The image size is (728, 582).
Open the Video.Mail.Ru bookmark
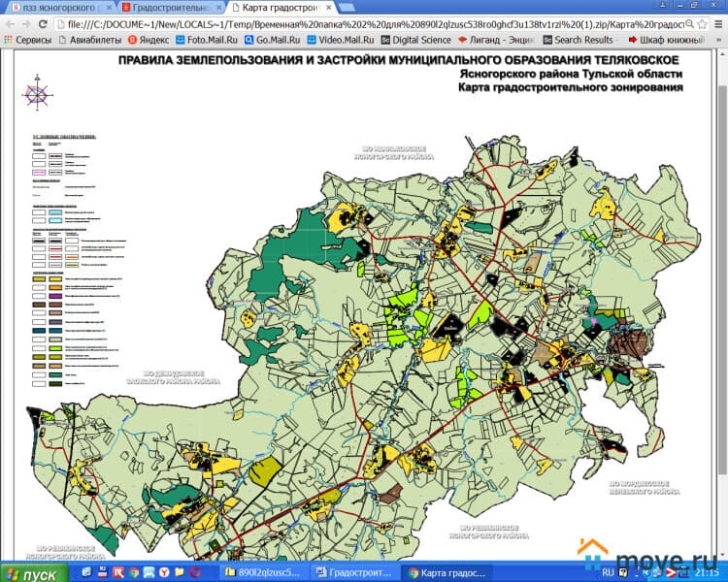(x=341, y=40)
